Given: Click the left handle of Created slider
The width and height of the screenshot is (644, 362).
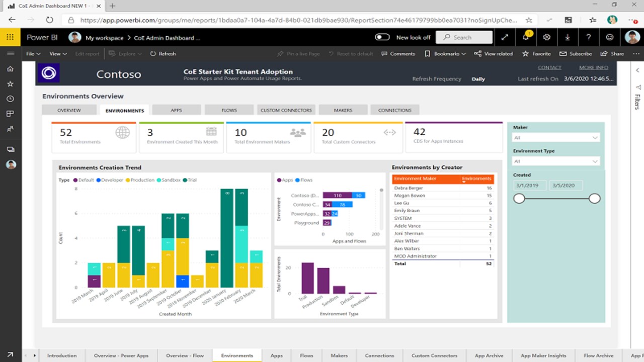Looking at the screenshot, I should click(519, 199).
